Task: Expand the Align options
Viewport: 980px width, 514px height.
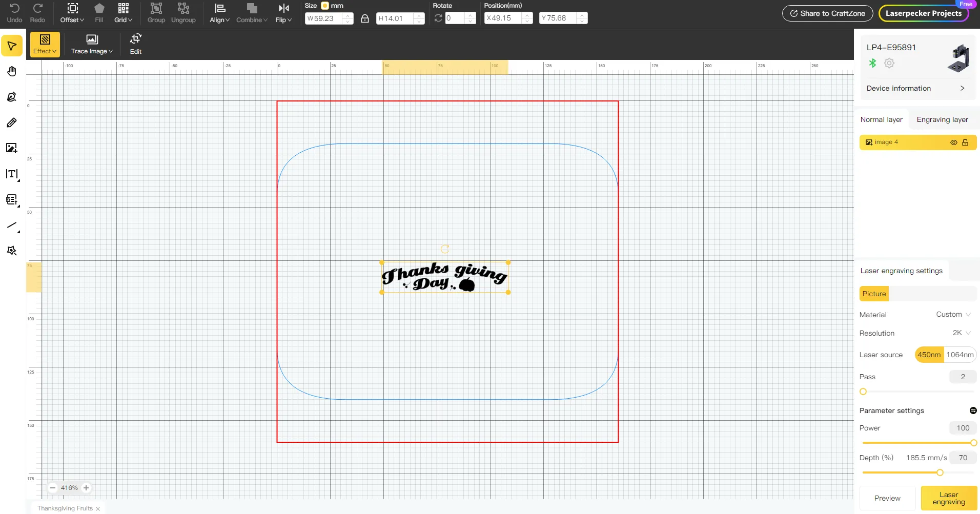Action: click(x=219, y=13)
